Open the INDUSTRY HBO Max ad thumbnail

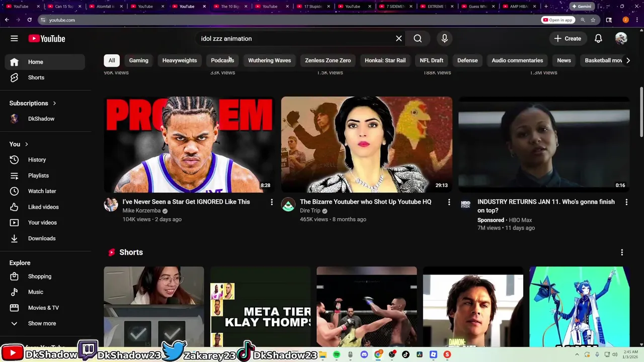[x=544, y=144]
